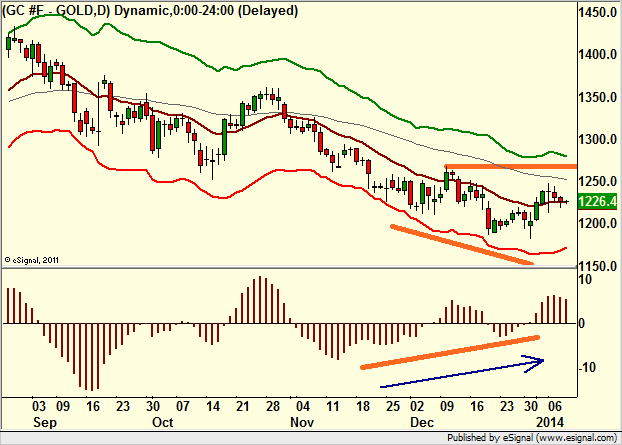
Task: Click the current price label 1226.4
Action: click(597, 201)
